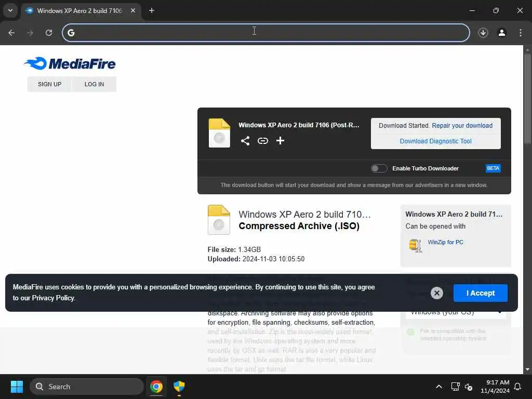
Task: Click the scrollbar down arrow
Action: (x=527, y=369)
